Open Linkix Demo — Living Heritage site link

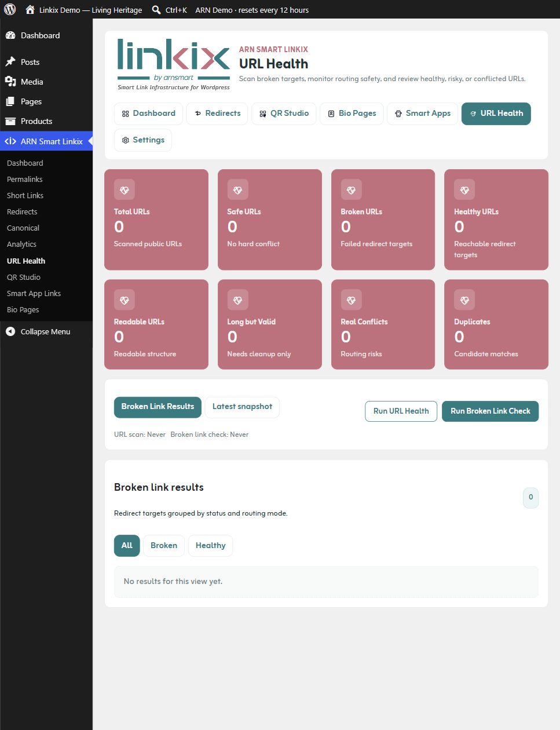84,10
